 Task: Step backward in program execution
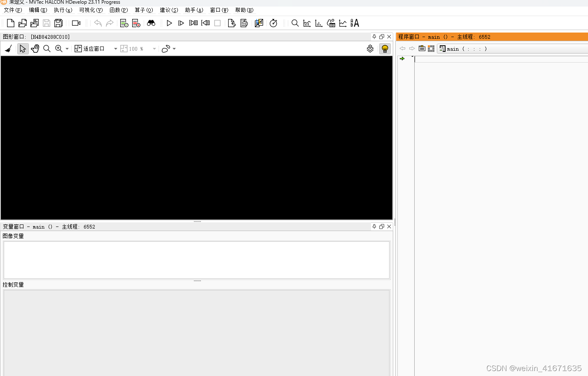pyautogui.click(x=205, y=23)
